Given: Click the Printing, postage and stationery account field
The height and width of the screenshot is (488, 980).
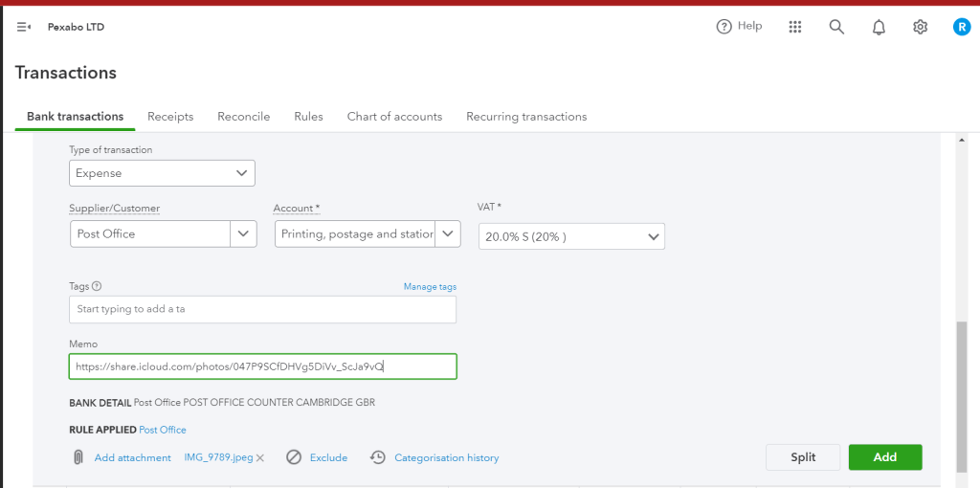Looking at the screenshot, I should tap(355, 233).
